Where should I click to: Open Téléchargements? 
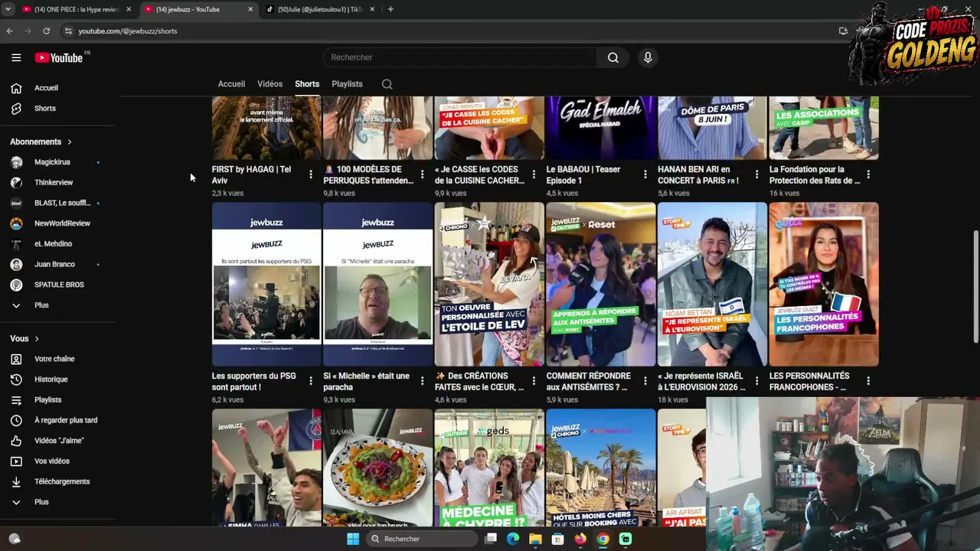[x=61, y=482]
